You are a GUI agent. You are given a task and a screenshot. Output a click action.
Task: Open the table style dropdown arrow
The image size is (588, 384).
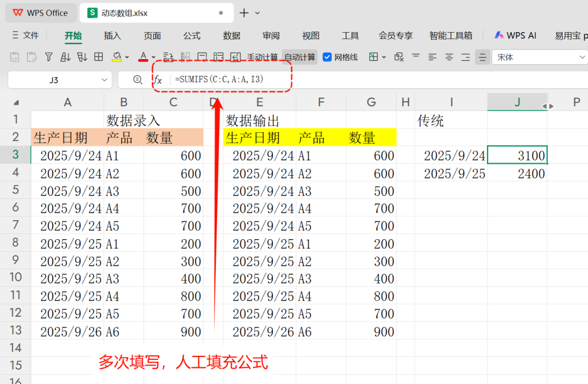[384, 57]
